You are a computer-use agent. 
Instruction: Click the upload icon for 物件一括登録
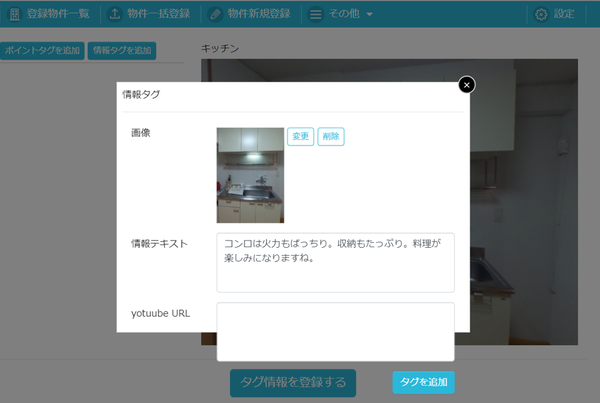(114, 14)
